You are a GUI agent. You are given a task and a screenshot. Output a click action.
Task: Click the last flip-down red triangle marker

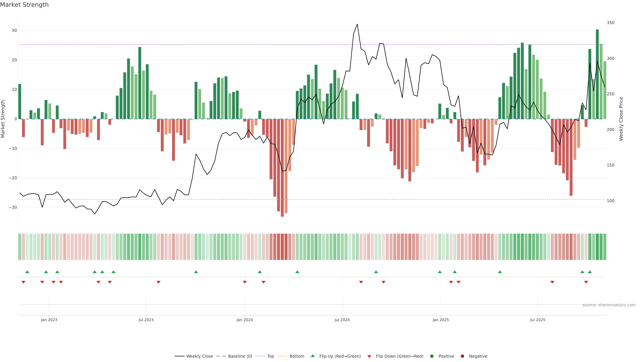pos(586,282)
